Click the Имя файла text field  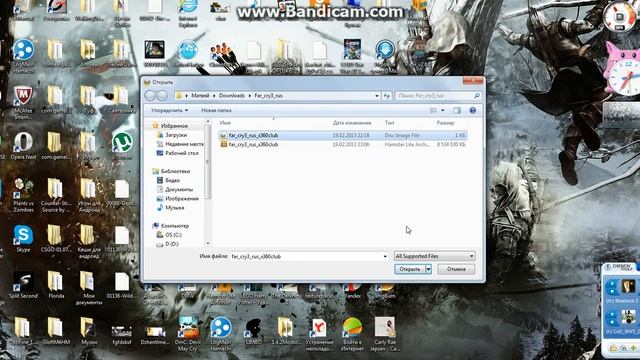[305, 256]
